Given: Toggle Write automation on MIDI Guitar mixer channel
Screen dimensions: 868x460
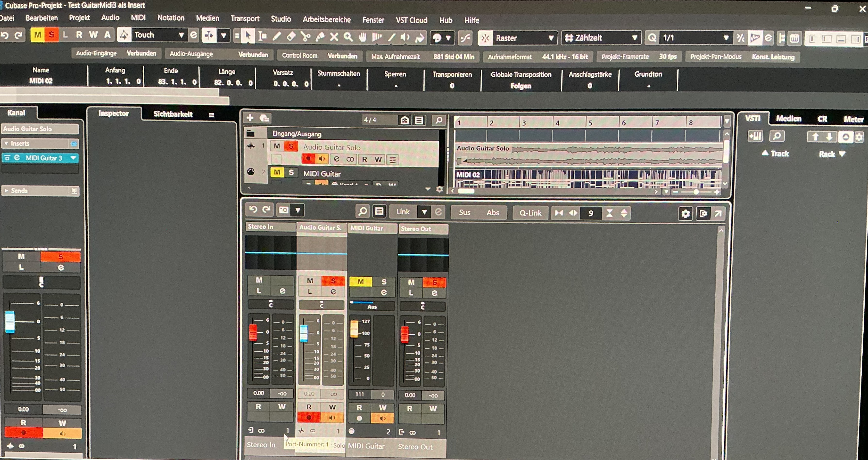Looking at the screenshot, I should 382,408.
